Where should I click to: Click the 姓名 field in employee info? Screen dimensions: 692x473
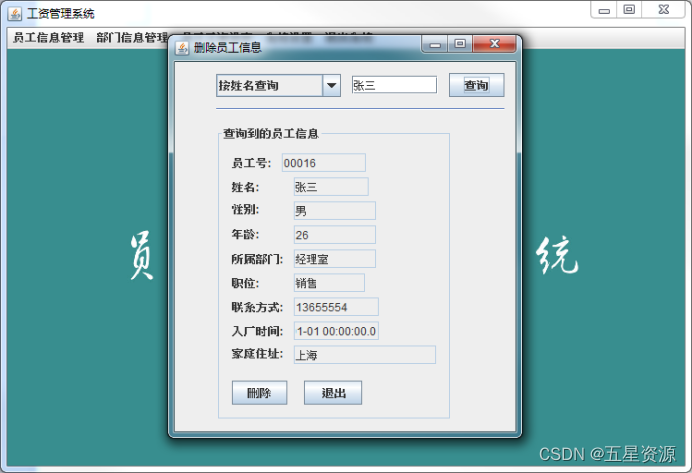(x=331, y=187)
